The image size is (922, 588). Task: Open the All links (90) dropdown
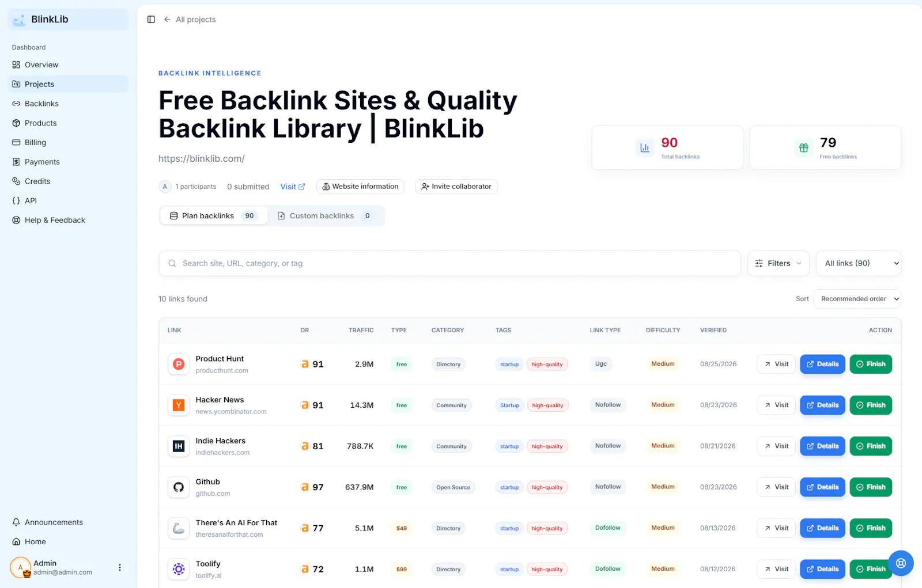pyautogui.click(x=859, y=263)
